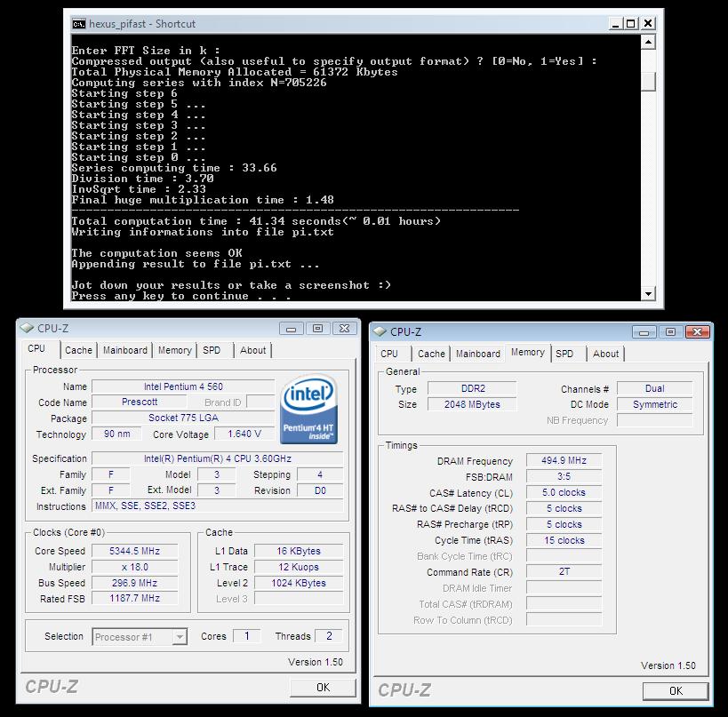728x717 pixels.
Task: Click the Command Rate value 2T
Action: 564,572
